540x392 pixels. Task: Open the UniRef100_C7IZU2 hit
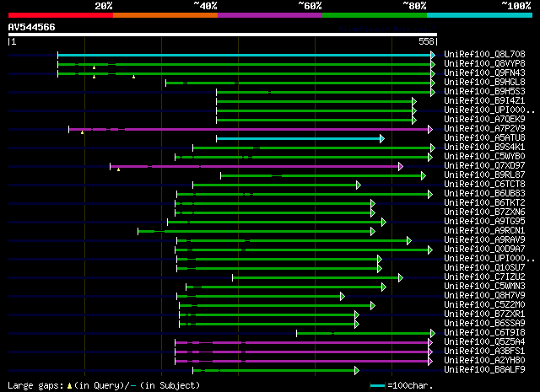484,277
